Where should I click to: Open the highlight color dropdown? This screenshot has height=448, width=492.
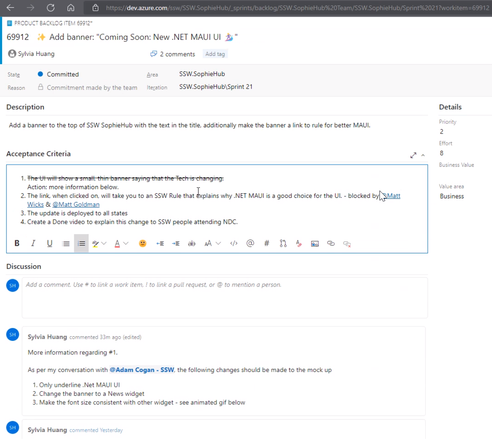pos(104,244)
